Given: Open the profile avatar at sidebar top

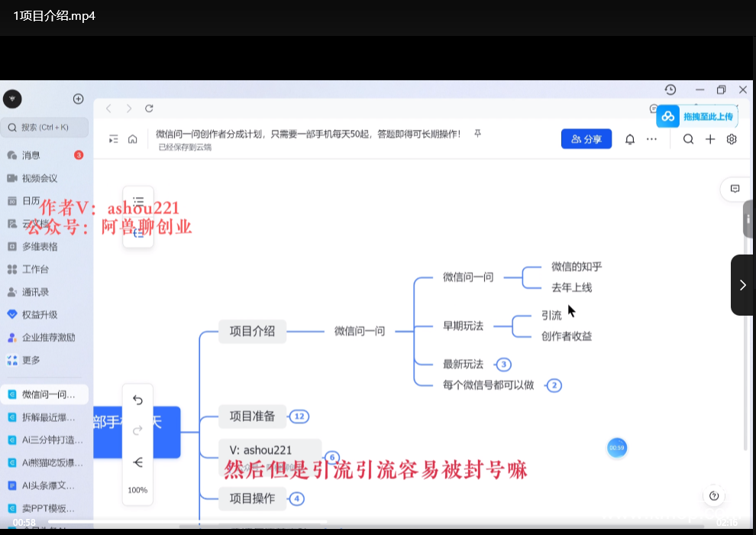Looking at the screenshot, I should pos(12,99).
